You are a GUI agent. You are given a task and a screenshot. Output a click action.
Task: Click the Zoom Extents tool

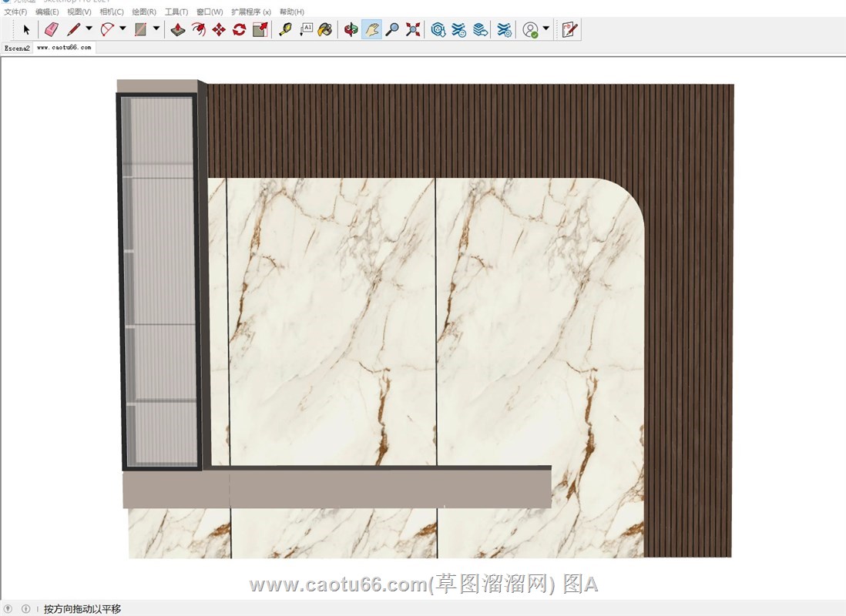click(x=413, y=30)
